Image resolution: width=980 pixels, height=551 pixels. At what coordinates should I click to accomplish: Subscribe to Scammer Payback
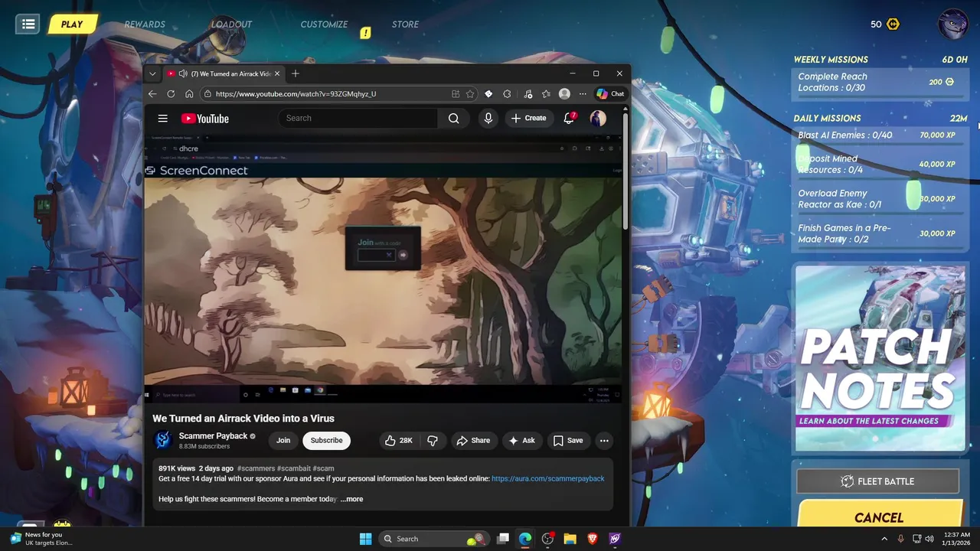click(326, 440)
